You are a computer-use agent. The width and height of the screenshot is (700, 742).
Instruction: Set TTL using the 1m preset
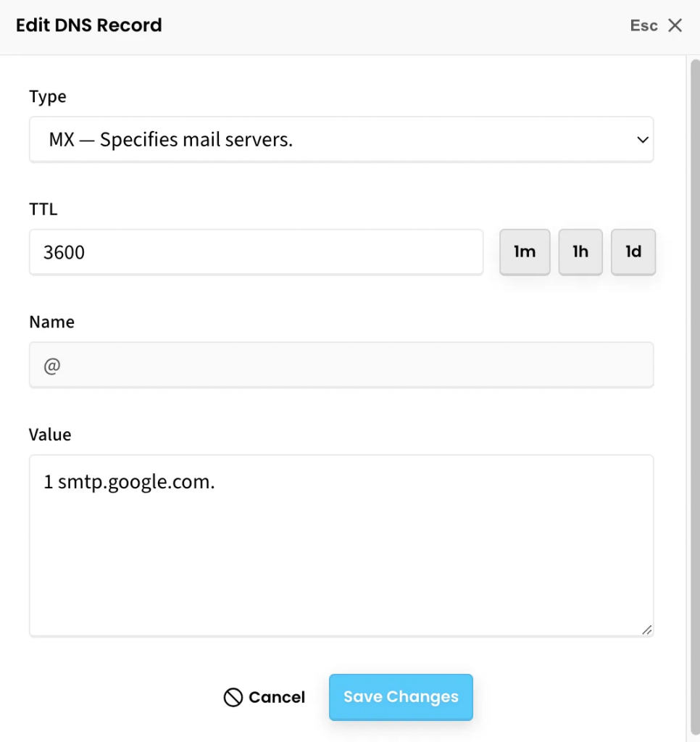[525, 252]
